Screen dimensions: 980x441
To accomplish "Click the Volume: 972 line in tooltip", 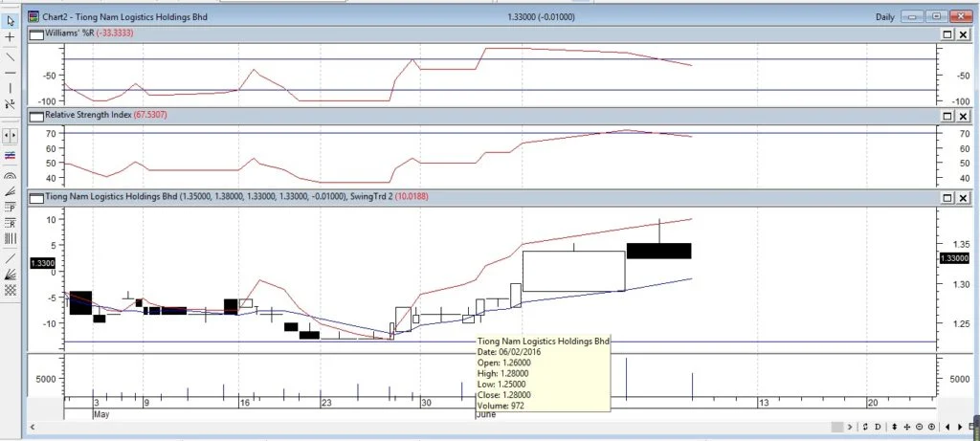I will (501, 406).
